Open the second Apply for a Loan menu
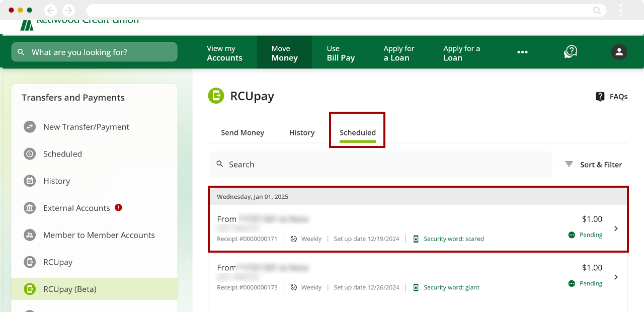Viewport: 644px width, 312px height. pos(461,53)
